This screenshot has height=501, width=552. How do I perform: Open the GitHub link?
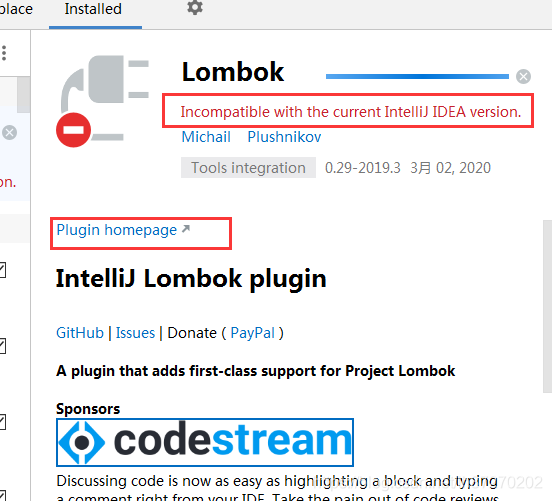click(x=80, y=333)
